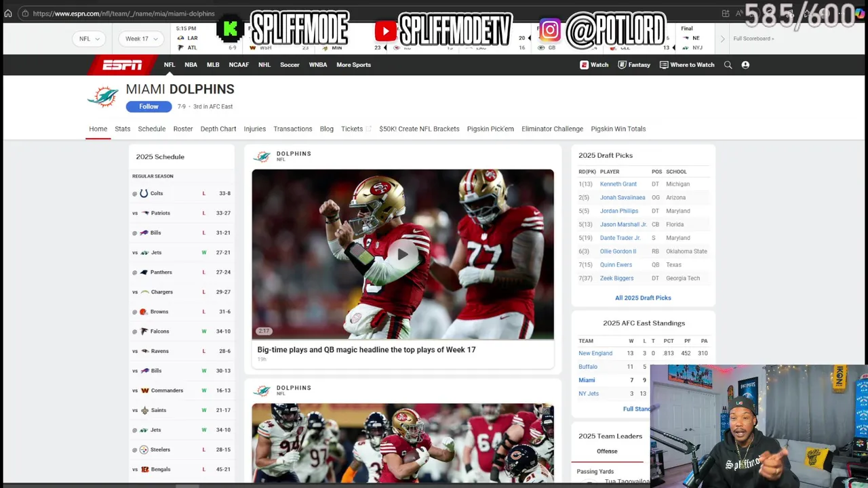The width and height of the screenshot is (868, 488).
Task: Select the Home team tab
Action: coord(98,129)
